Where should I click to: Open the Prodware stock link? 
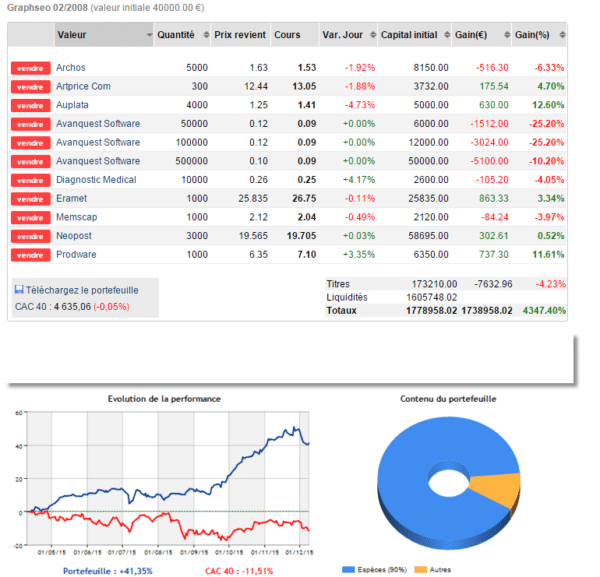(x=76, y=255)
